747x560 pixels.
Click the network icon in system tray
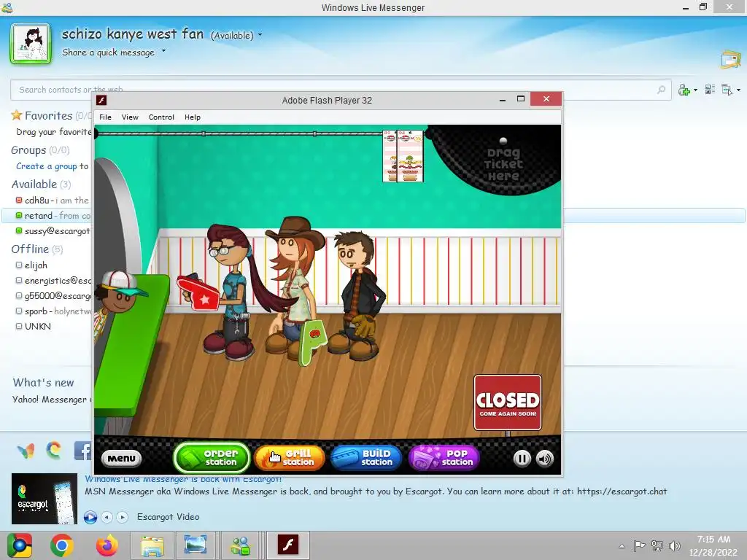coord(657,546)
